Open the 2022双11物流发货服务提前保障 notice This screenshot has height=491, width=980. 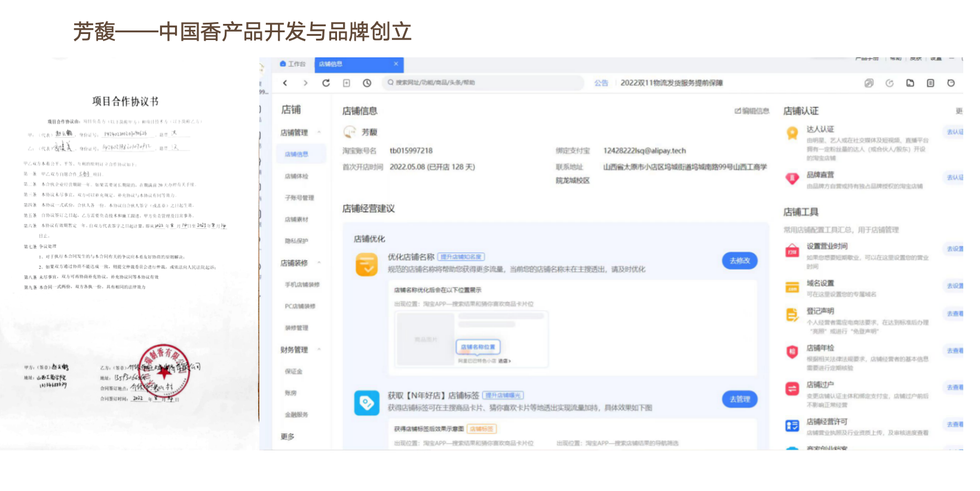[x=672, y=83]
